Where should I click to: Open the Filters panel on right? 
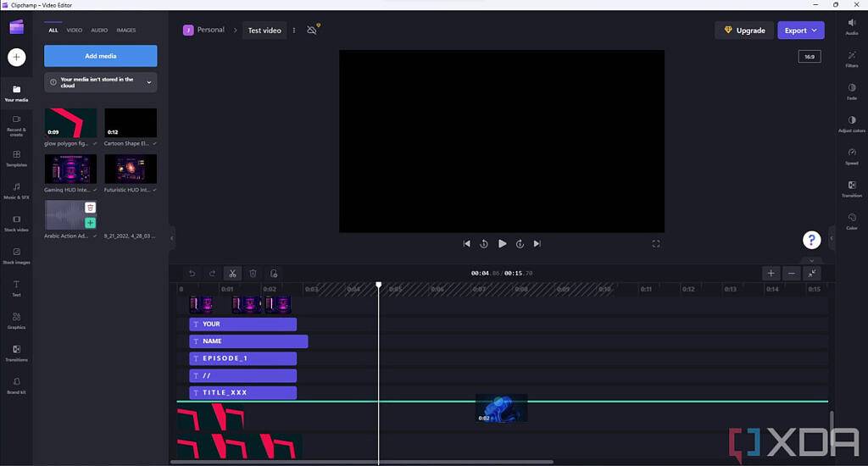tap(851, 58)
